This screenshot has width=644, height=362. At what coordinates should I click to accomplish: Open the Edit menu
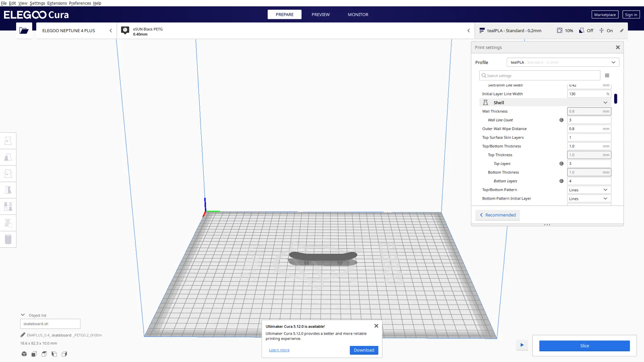pyautogui.click(x=12, y=3)
